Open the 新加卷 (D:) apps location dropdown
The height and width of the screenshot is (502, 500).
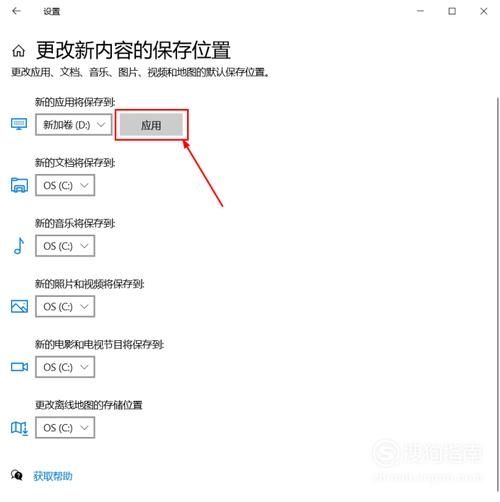(74, 125)
